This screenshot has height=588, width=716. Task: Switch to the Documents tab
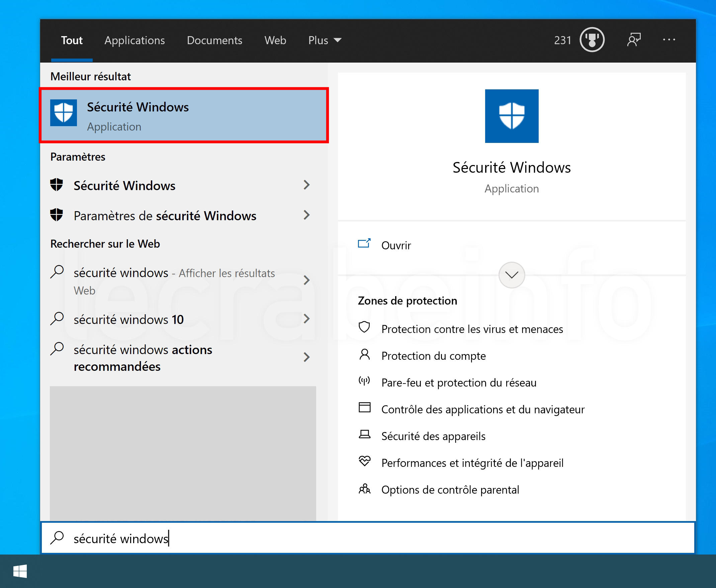pyautogui.click(x=214, y=40)
